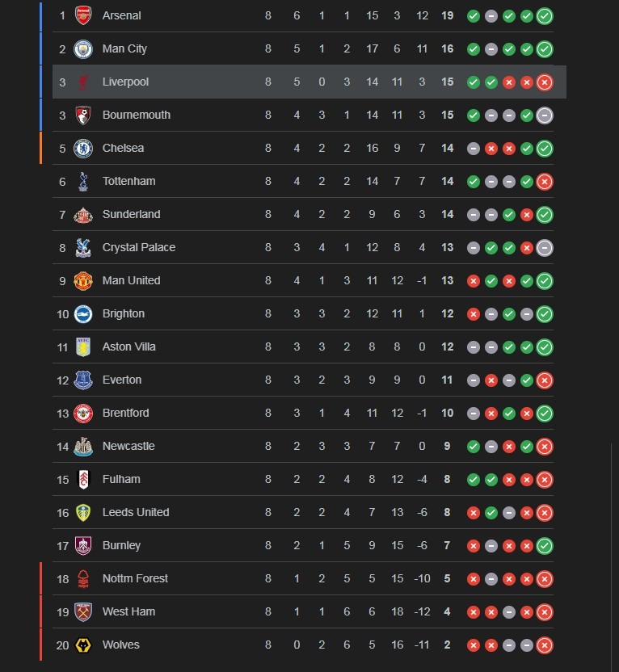Open the Sunderland team page link
Screen dimensions: 619x672
[x=131, y=214]
